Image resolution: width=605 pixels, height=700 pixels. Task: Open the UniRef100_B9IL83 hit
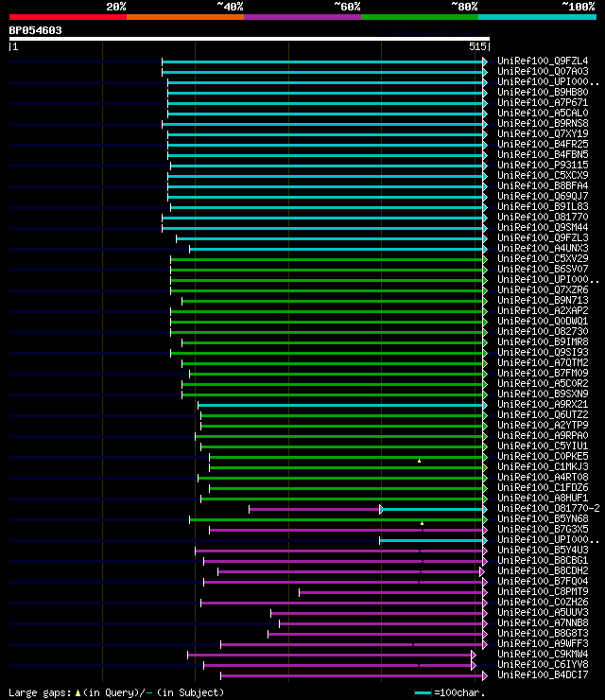click(543, 207)
